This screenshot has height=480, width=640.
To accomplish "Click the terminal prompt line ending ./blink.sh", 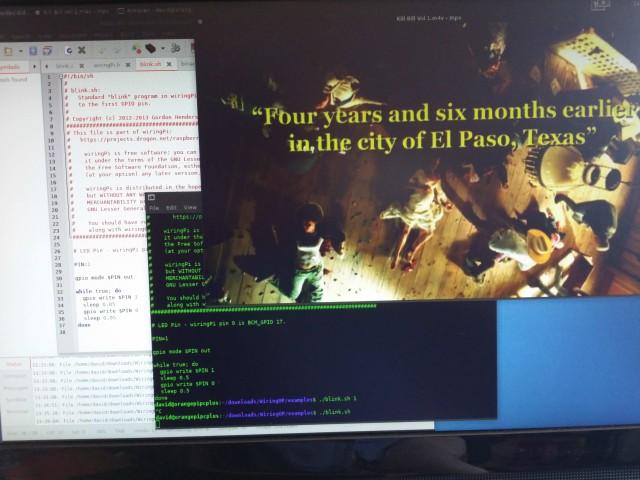I will [x=253, y=413].
